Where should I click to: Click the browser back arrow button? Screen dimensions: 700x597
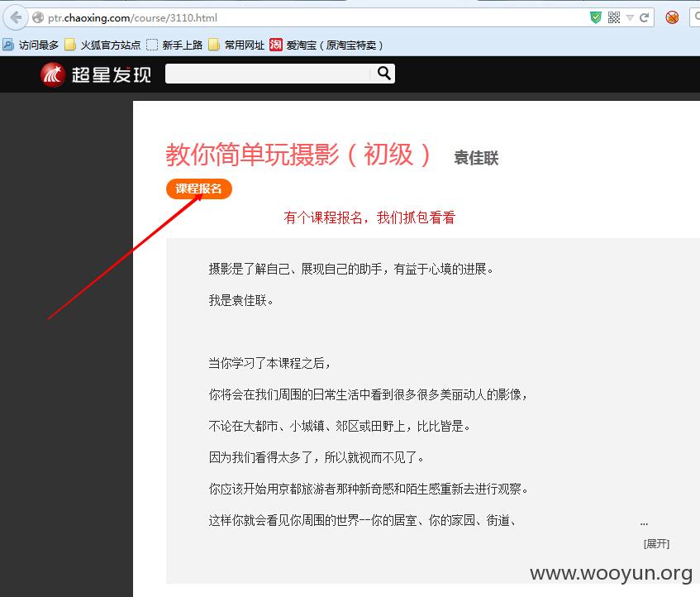[x=16, y=18]
